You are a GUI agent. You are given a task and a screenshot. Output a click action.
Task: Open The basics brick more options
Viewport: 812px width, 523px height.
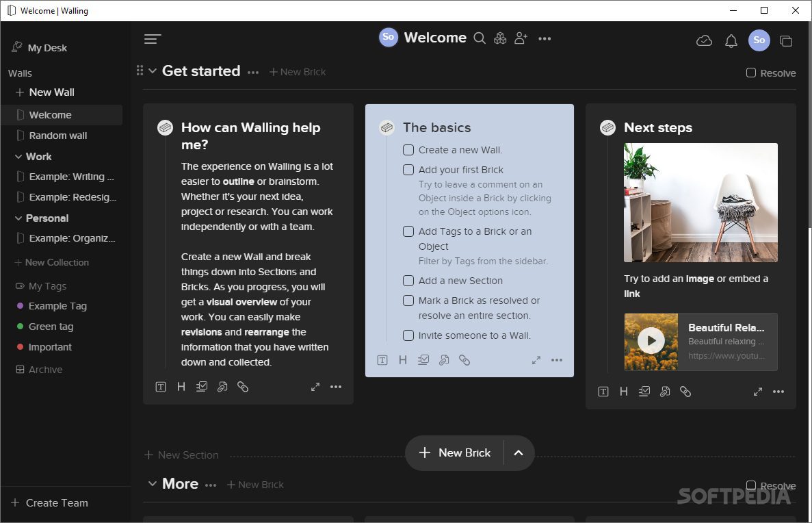[557, 359]
